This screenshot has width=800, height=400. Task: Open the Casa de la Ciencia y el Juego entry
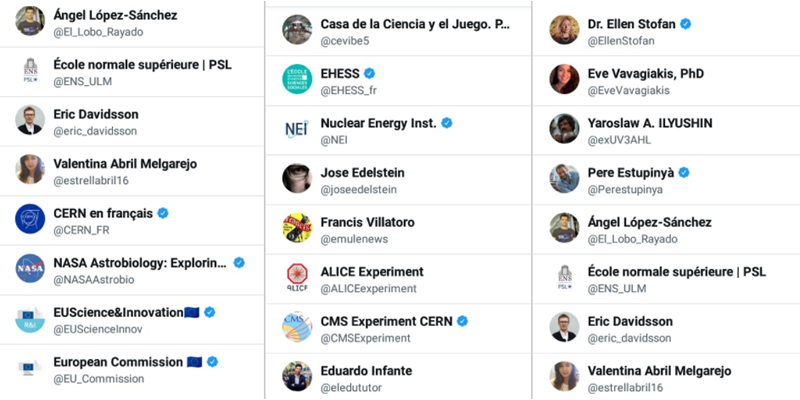pyautogui.click(x=398, y=31)
